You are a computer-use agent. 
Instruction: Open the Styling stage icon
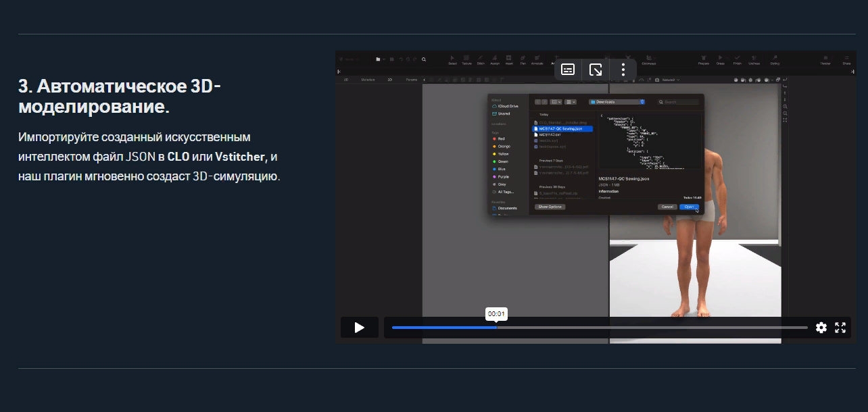773,59
